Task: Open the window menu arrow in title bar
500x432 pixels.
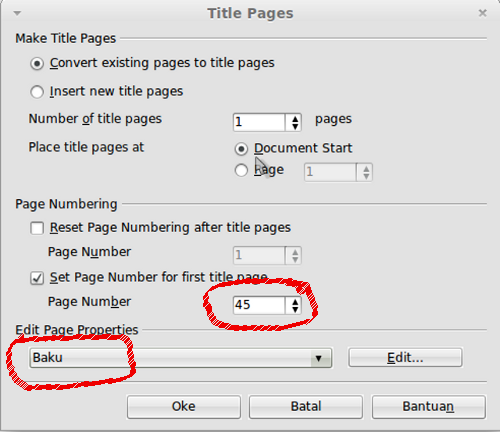Action: click(x=17, y=13)
